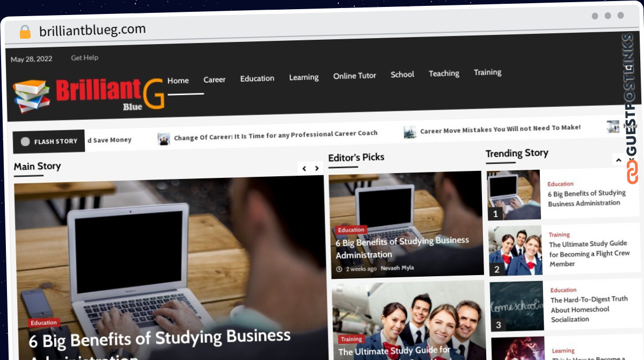Viewport: 644px width, 360px height.
Task: Open the Teaching menu item
Action: (x=444, y=74)
